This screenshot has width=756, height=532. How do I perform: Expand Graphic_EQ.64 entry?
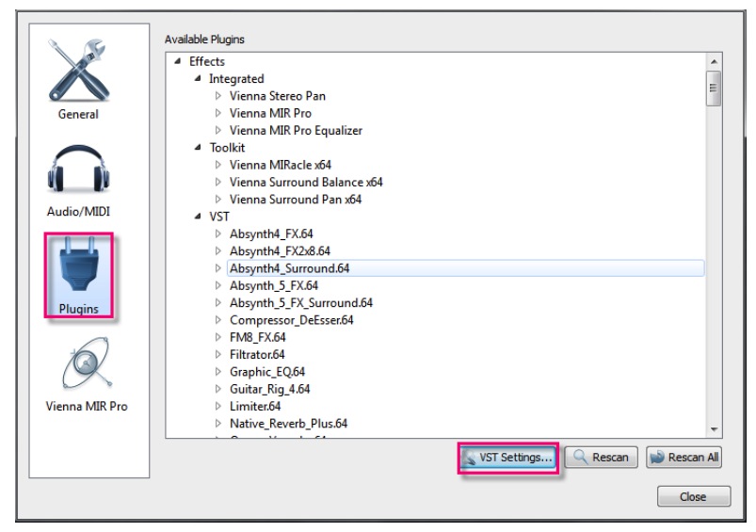(x=217, y=371)
